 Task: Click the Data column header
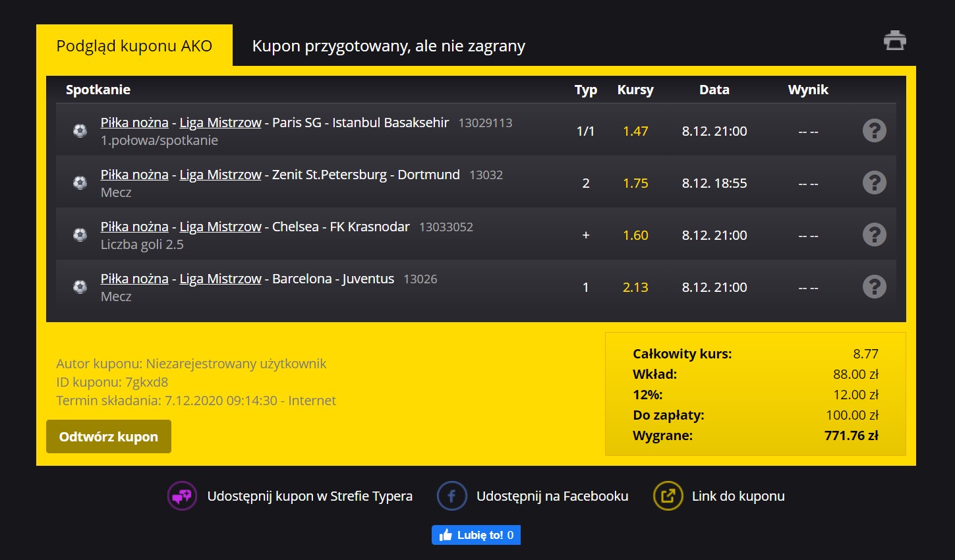714,90
